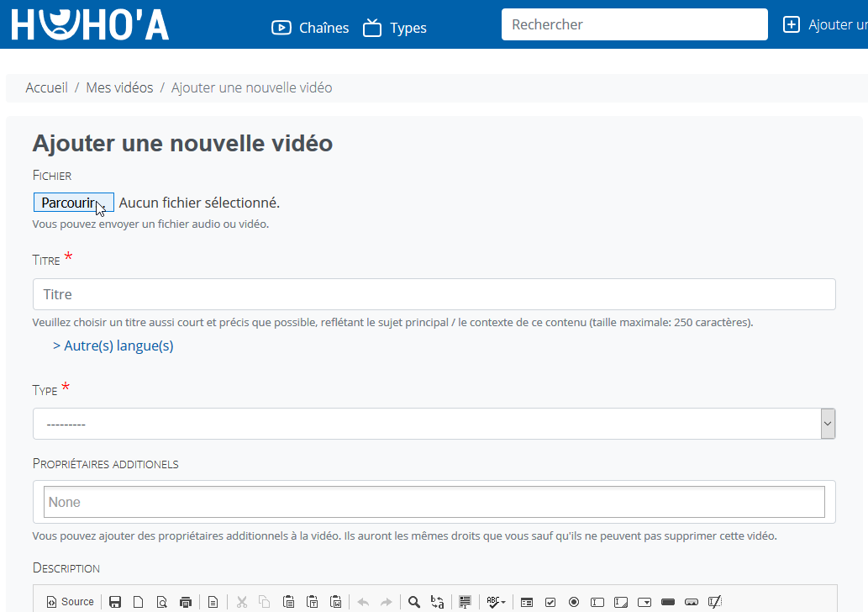The width and height of the screenshot is (868, 612).
Task: Open the Chaînes menu in the navigation bar
Action: (x=309, y=27)
